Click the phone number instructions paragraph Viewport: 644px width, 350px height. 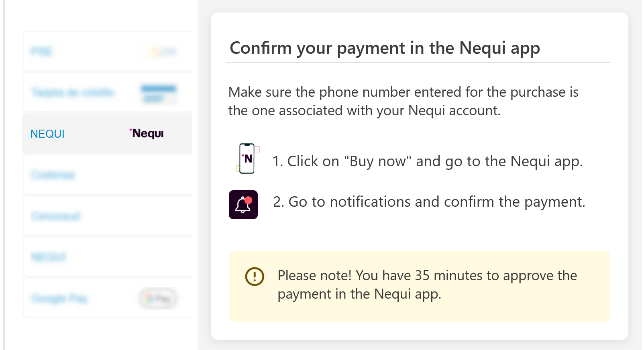404,101
